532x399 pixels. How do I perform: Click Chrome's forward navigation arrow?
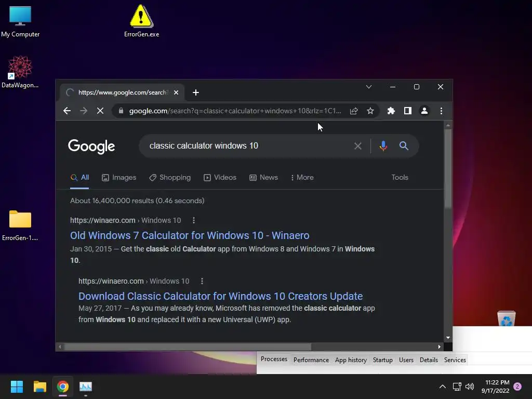84,111
